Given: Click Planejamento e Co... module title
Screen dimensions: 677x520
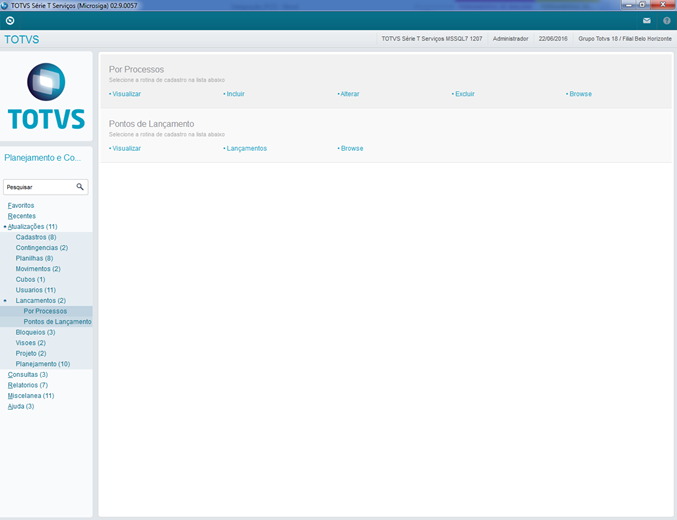Looking at the screenshot, I should (42, 158).
